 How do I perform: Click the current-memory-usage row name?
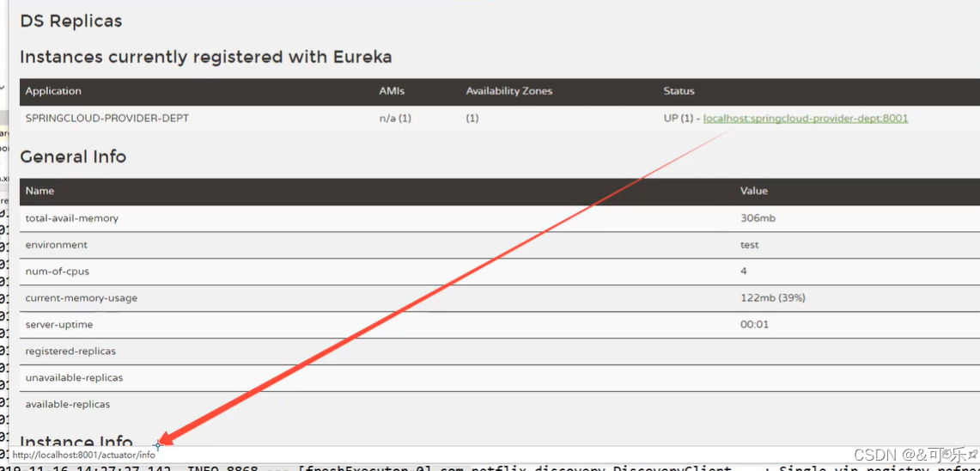tap(82, 297)
